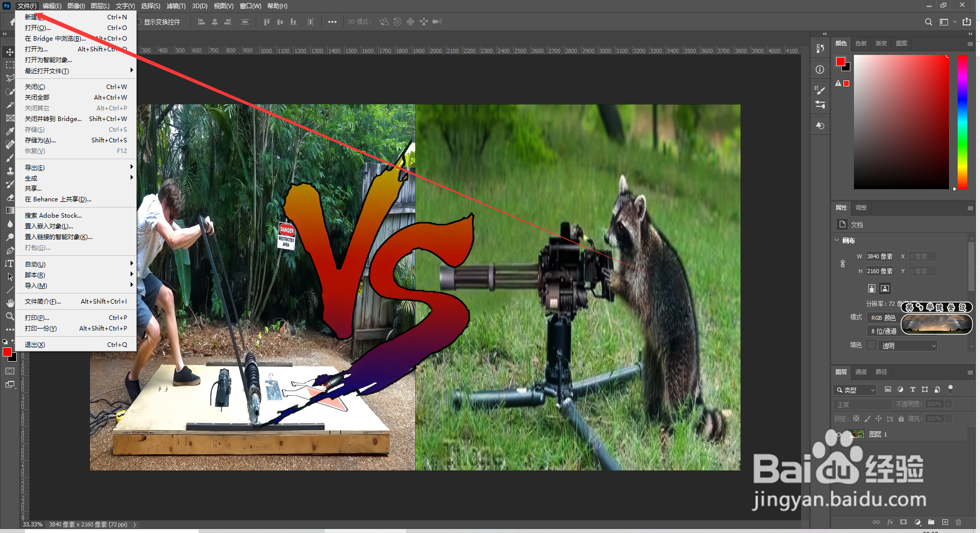The image size is (980, 533).
Task: Select the Rectangular Marquee tool
Action: [10, 65]
